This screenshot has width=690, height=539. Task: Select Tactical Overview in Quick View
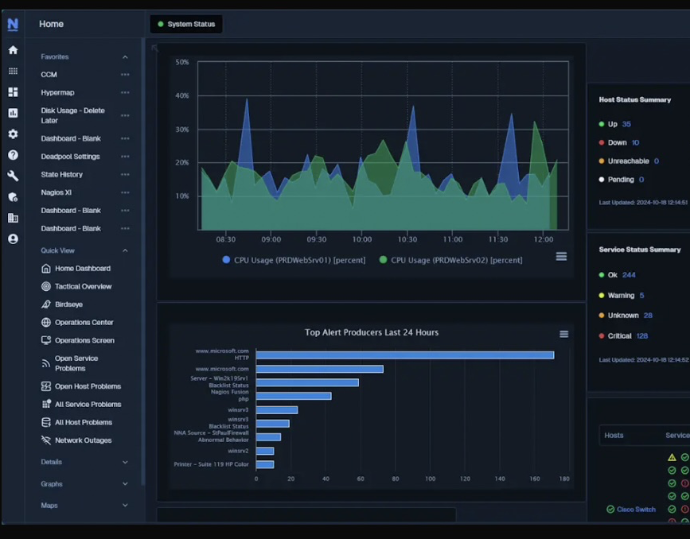82,287
